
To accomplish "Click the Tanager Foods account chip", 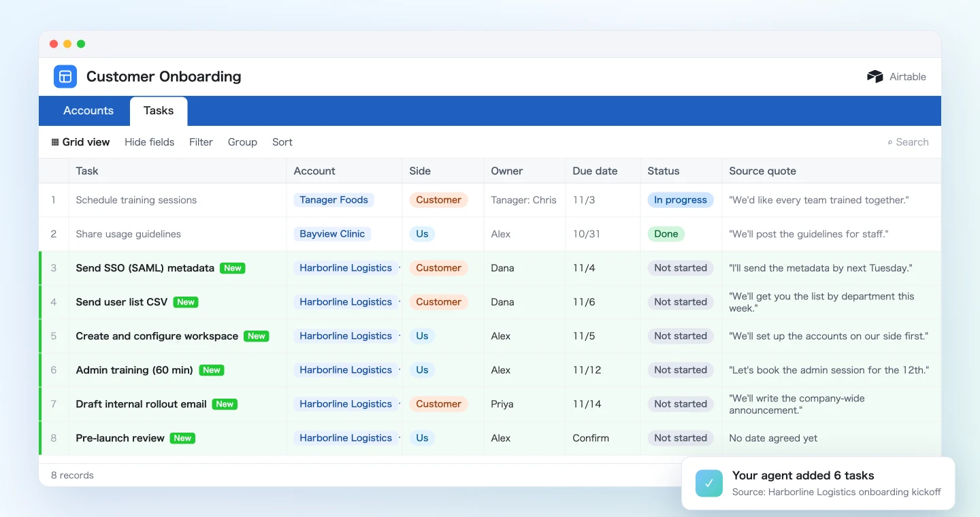I will [x=334, y=200].
